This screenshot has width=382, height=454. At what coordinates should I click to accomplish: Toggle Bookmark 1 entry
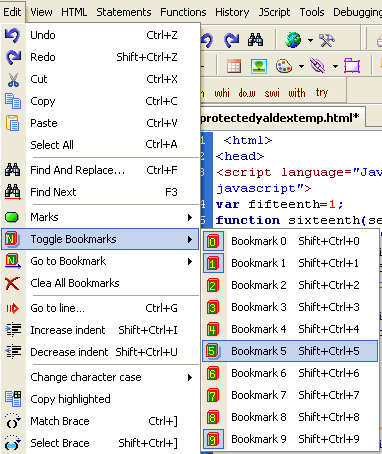tap(290, 263)
